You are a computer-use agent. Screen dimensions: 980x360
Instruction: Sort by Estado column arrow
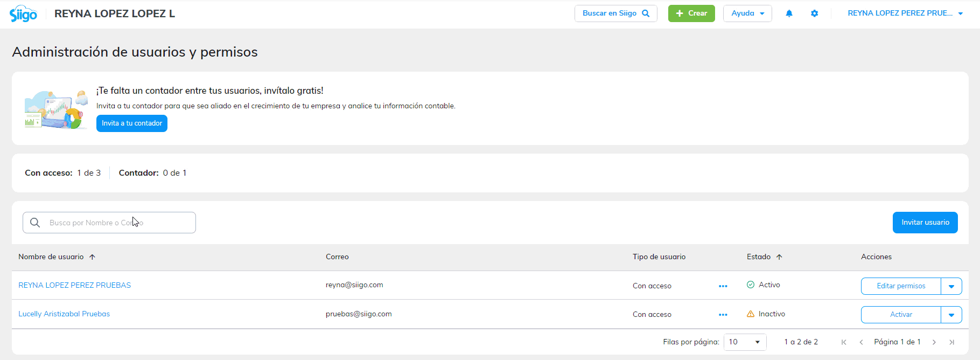click(779, 257)
